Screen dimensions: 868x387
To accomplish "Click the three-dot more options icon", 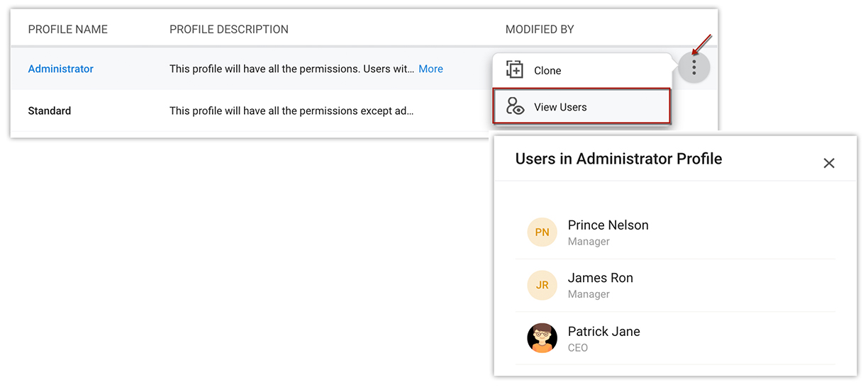I will pos(694,68).
